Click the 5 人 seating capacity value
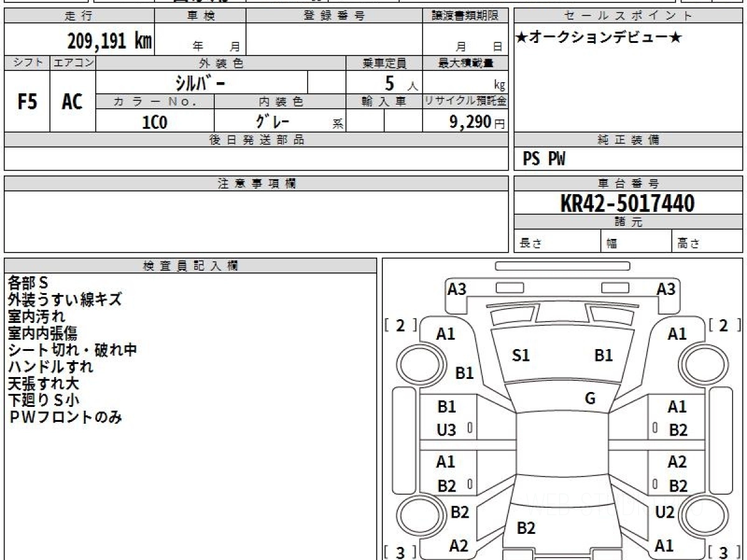The image size is (747, 560). click(x=400, y=83)
